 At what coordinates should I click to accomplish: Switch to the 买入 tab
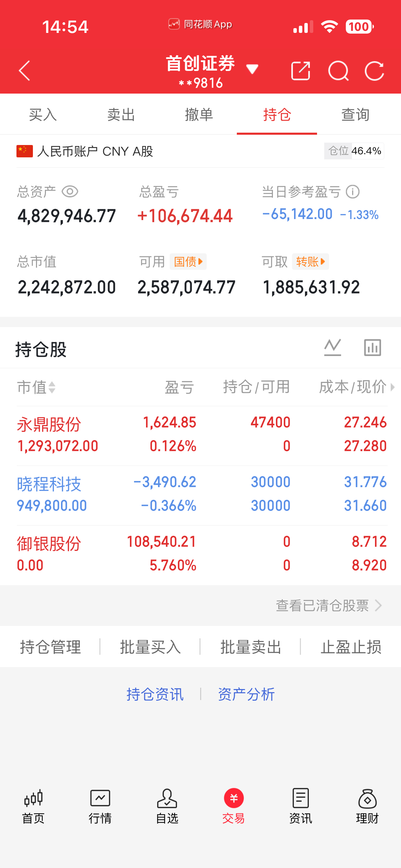coord(43,114)
